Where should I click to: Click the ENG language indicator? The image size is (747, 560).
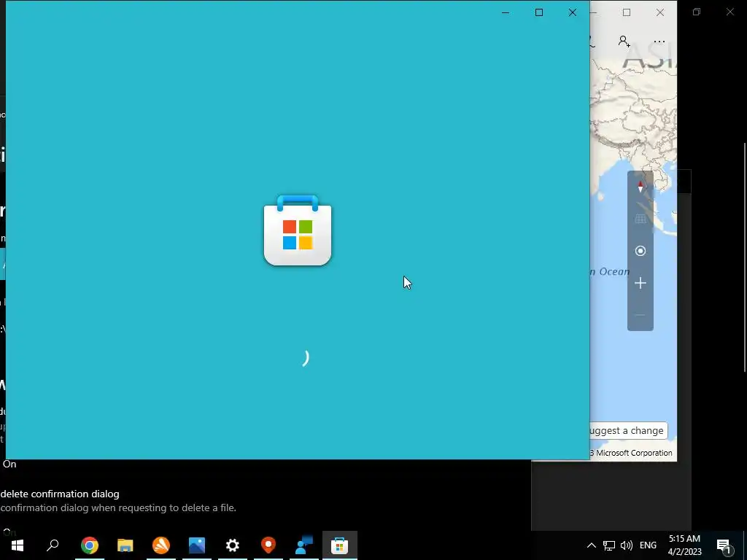648,545
